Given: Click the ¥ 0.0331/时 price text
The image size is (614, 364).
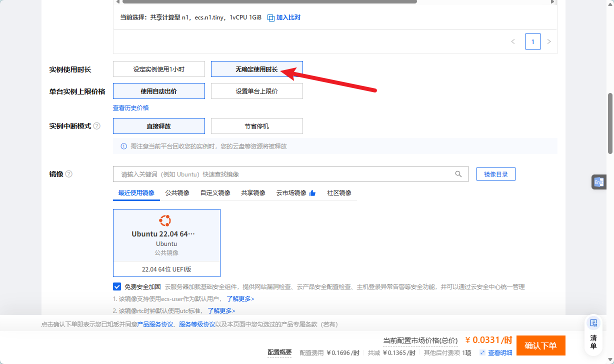Looking at the screenshot, I should 489,340.
